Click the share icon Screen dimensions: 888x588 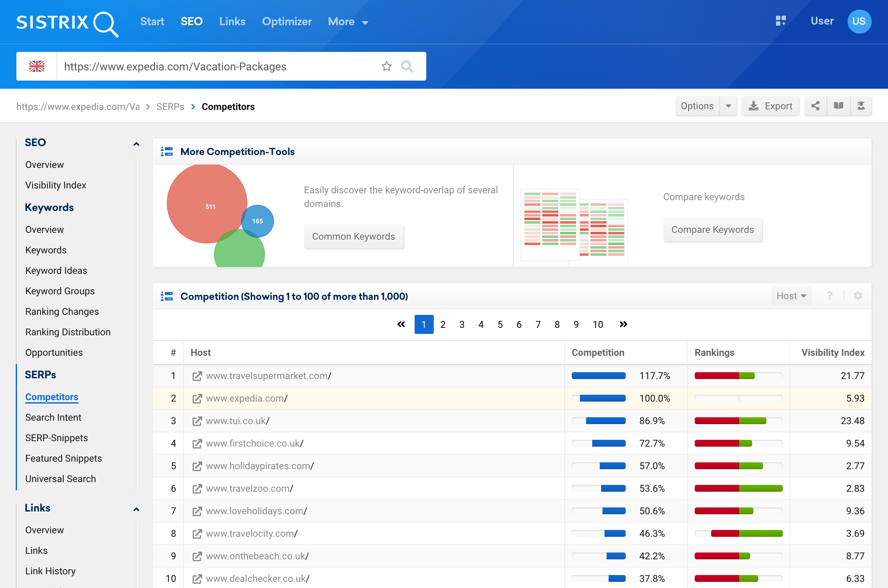(815, 106)
